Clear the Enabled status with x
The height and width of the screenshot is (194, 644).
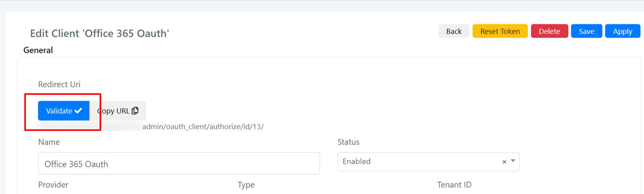click(504, 161)
